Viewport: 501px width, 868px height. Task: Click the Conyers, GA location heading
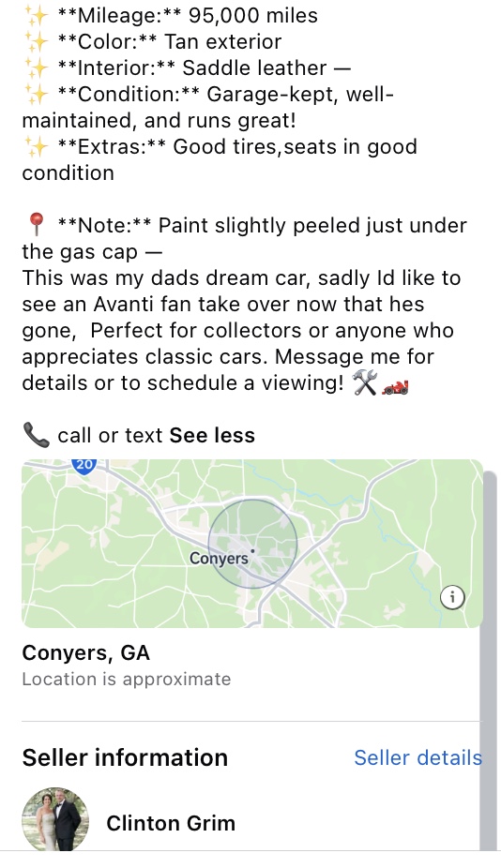(86, 652)
